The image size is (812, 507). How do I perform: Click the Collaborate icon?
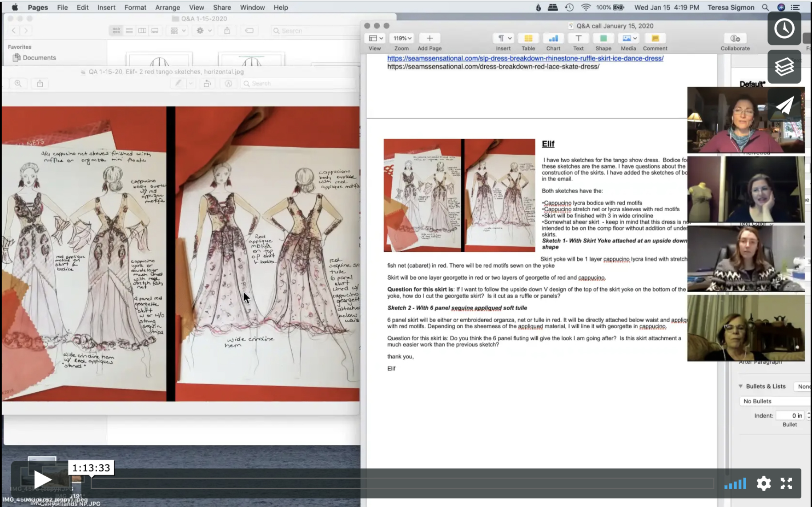[x=735, y=39]
